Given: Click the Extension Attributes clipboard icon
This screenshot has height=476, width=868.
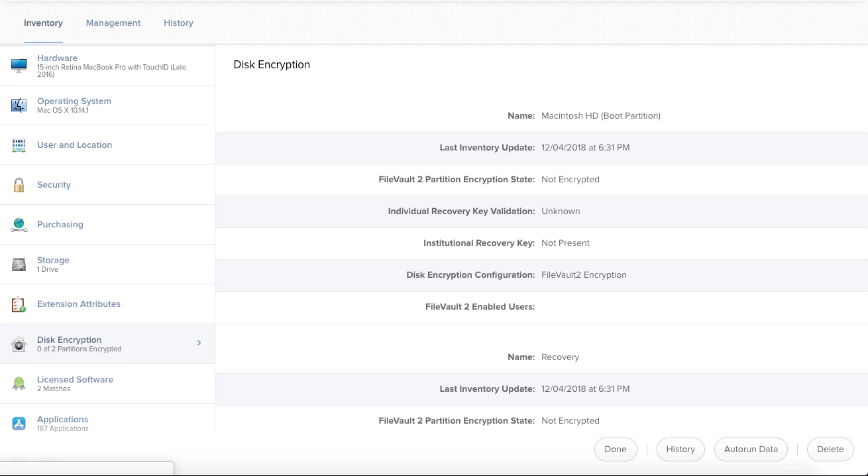Looking at the screenshot, I should point(19,304).
